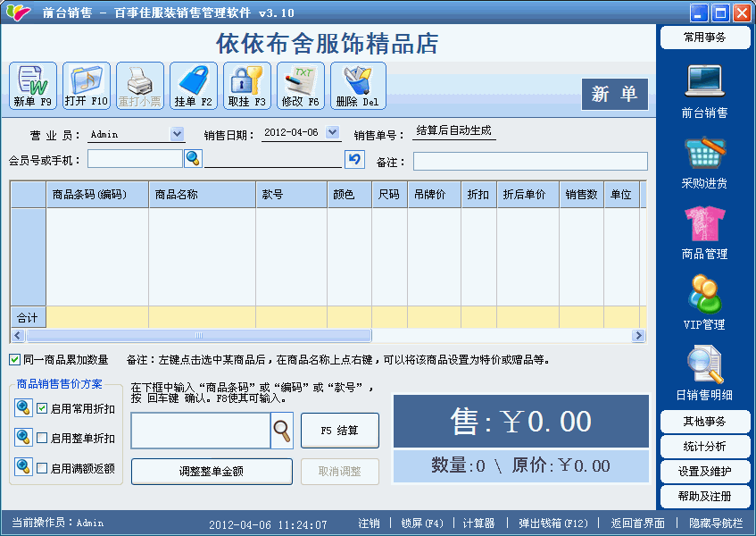
Task: Open settings icon for 启用常用折扣
Action: tap(23, 407)
